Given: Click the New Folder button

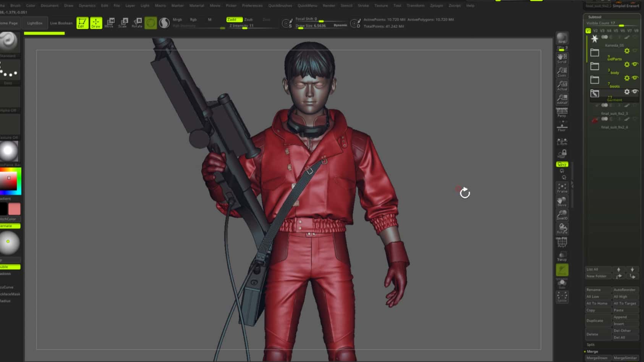Looking at the screenshot, I should click(x=597, y=276).
